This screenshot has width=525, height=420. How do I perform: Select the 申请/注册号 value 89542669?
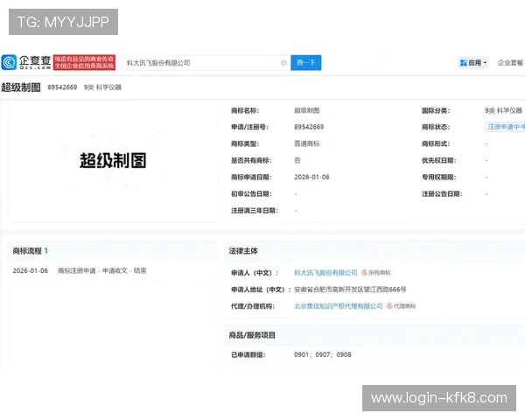(309, 127)
